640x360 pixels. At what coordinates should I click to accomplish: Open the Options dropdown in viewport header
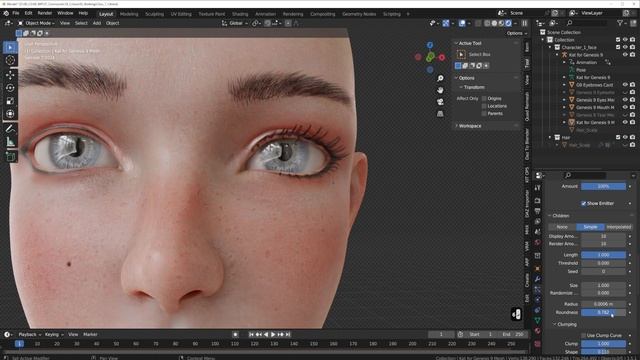[517, 33]
